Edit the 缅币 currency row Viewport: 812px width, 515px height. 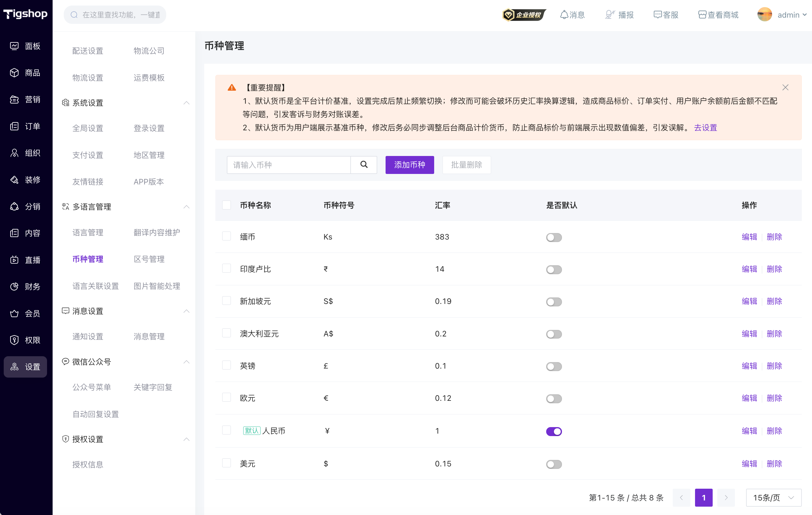(x=749, y=237)
